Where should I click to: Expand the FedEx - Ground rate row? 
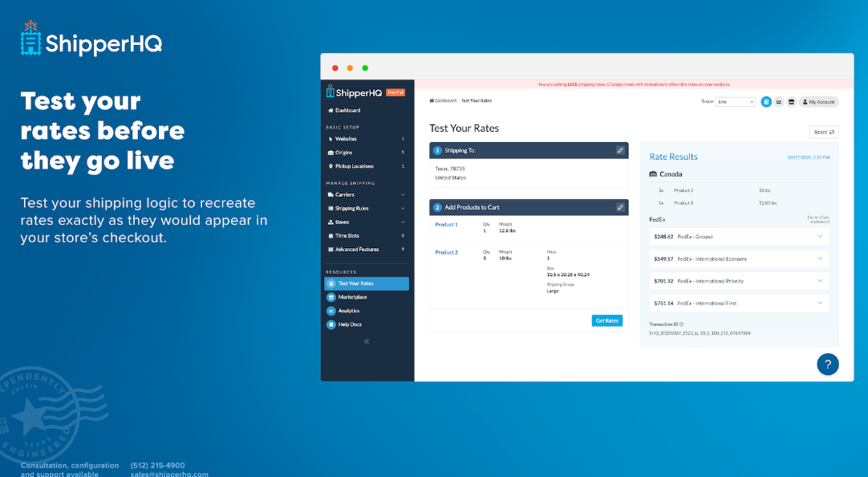pyautogui.click(x=740, y=237)
